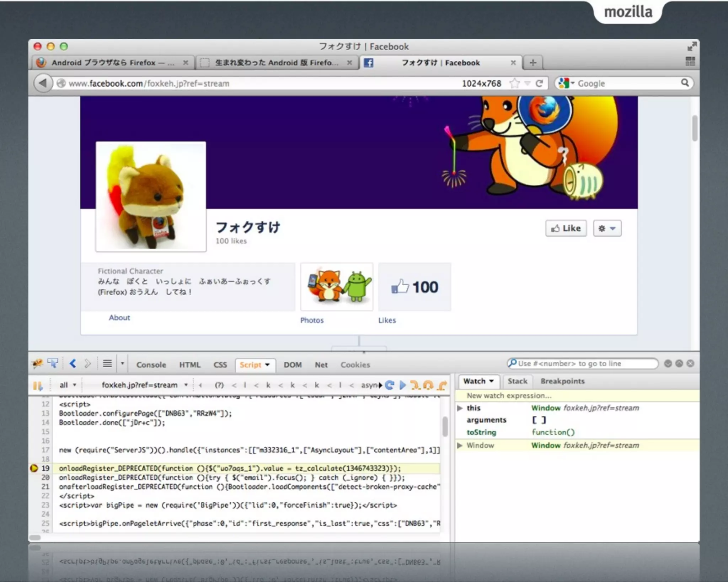Click the Facebook Like button

point(566,228)
